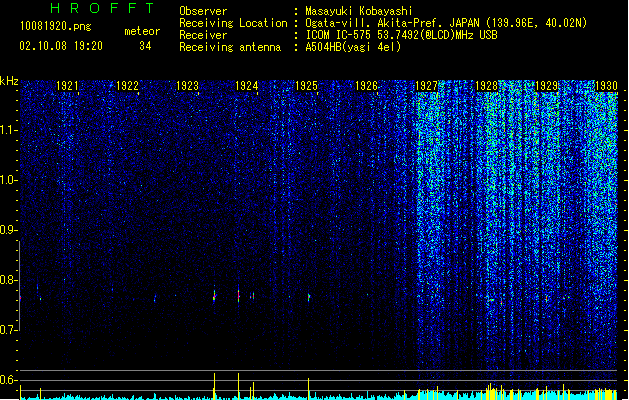Image resolution: width=629 pixels, height=400 pixels.
Task: Click the HROFFT title text
Action: click(102, 8)
